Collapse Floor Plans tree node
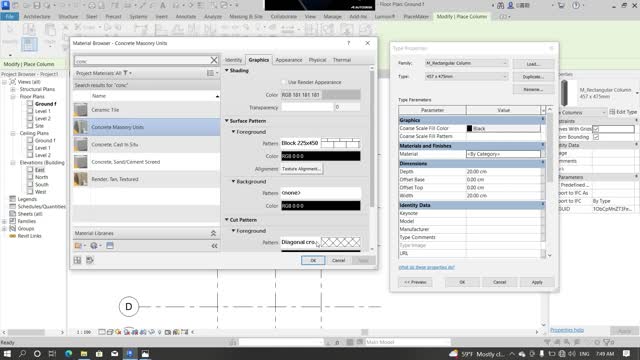This screenshot has height=360, width=640. (x=13, y=97)
